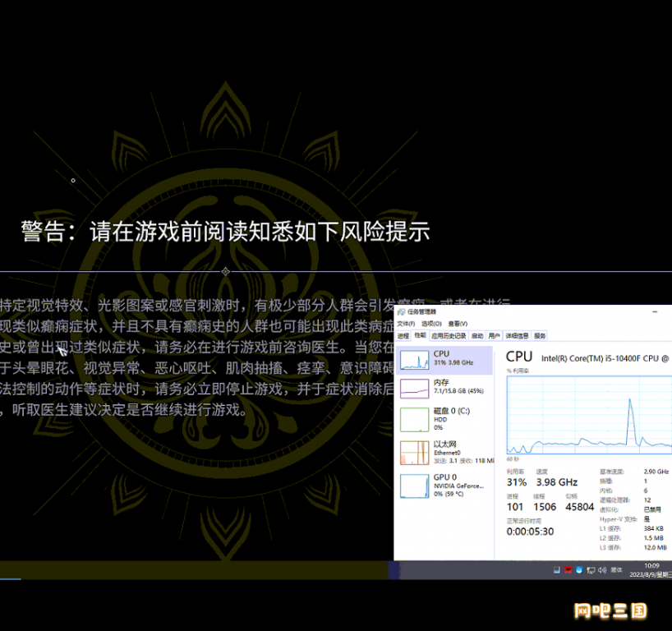Click the CPU utilization graph area
This screenshot has width=672, height=631.
(589, 415)
